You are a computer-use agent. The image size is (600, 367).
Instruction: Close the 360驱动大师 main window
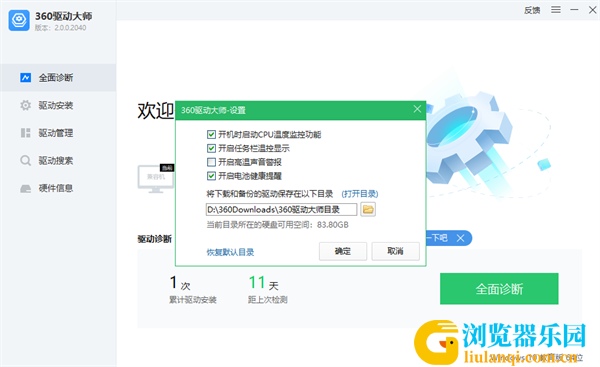(x=592, y=10)
